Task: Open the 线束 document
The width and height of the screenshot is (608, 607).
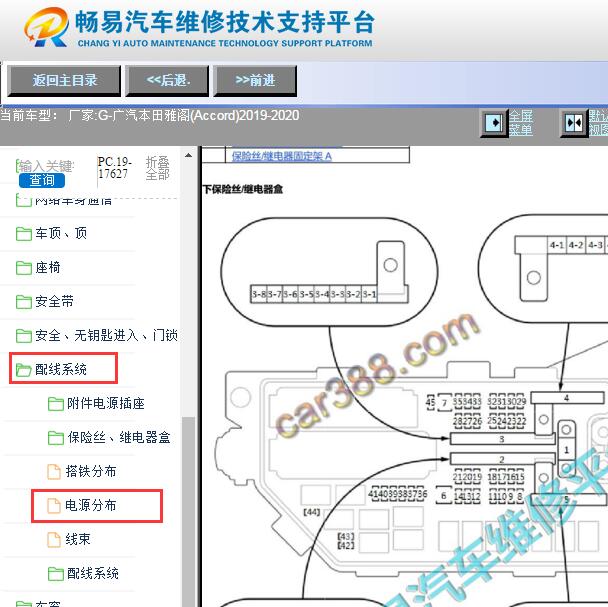Action: click(78, 539)
